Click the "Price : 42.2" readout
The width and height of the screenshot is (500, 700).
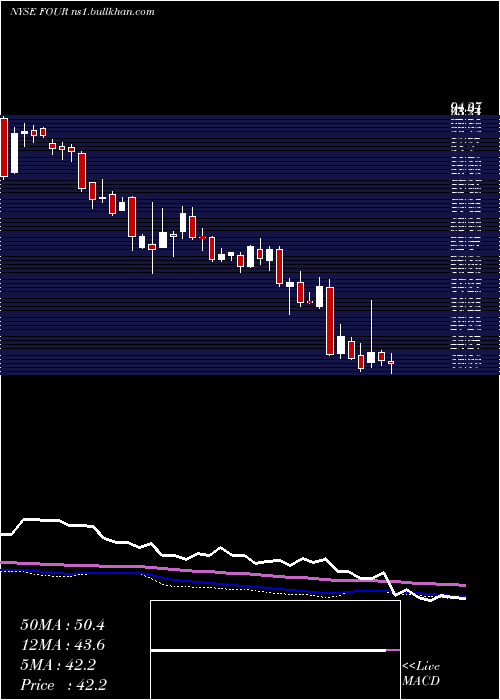63,685
